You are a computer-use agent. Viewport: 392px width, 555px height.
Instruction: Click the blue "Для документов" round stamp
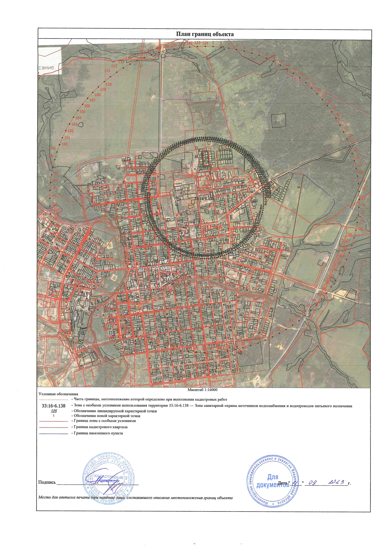tap(272, 481)
